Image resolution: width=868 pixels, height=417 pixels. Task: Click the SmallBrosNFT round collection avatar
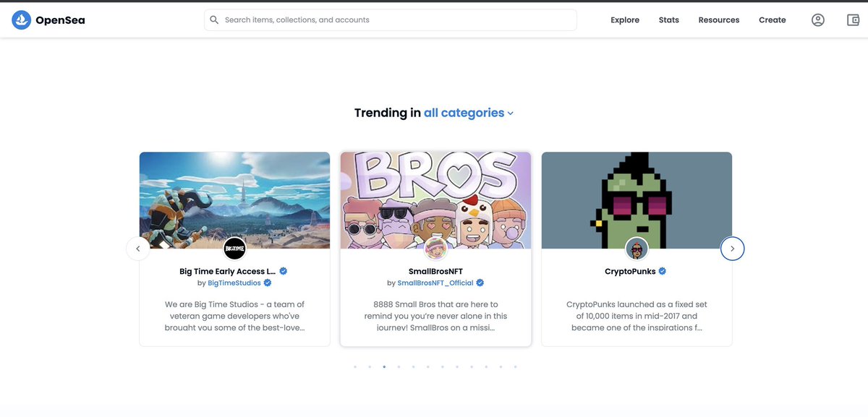point(435,249)
